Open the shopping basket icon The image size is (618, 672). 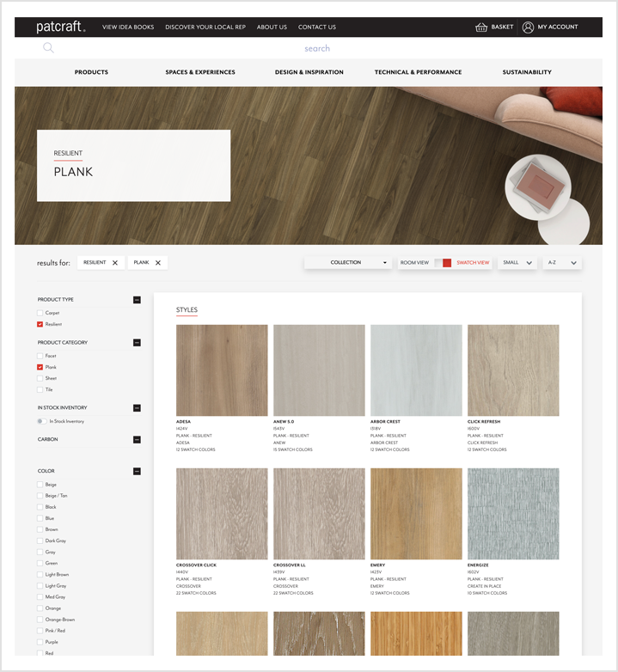pos(481,27)
